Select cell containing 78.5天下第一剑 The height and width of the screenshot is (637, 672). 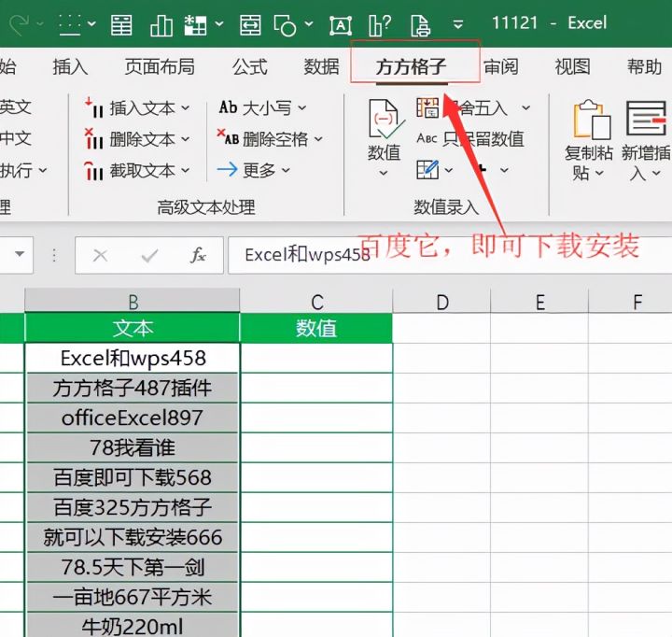coord(133,567)
